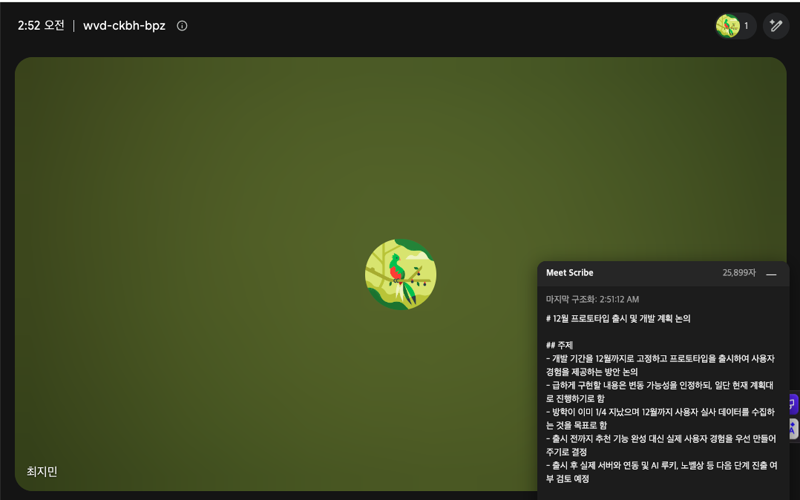Click bullet about 개발 기간을 12월까지로 고정
This screenshot has height=500, width=800.
660,365
